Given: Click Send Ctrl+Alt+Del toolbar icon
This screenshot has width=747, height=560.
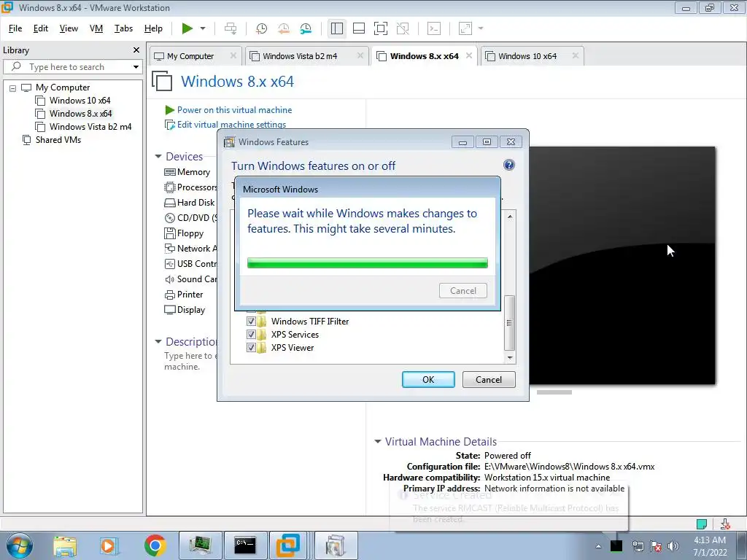Looking at the screenshot, I should 231,28.
